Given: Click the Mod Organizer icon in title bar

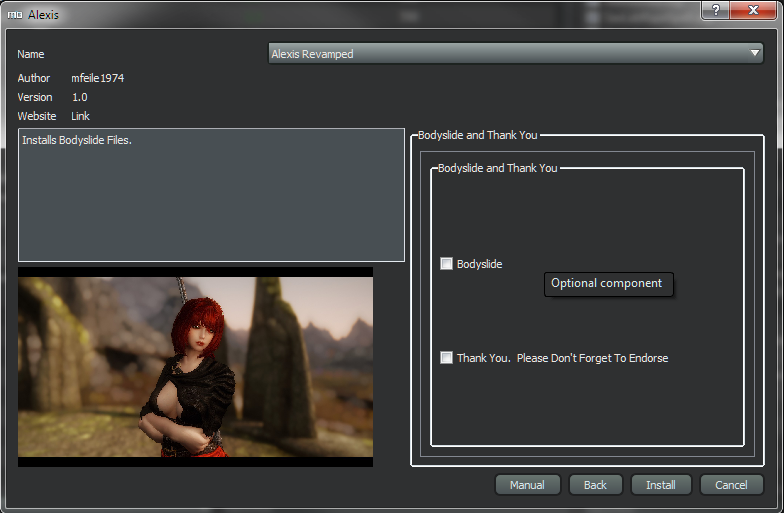Looking at the screenshot, I should click(x=14, y=15).
